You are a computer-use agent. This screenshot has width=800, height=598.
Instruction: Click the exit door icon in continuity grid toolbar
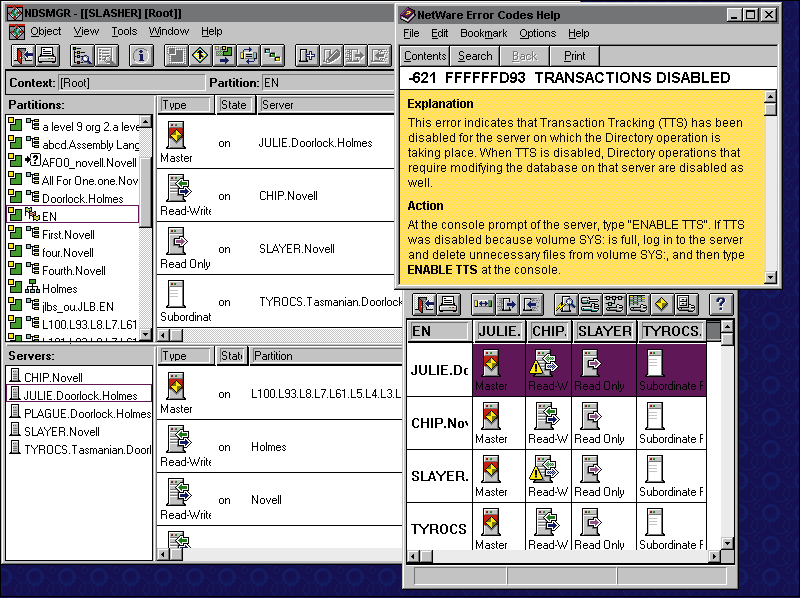[424, 305]
